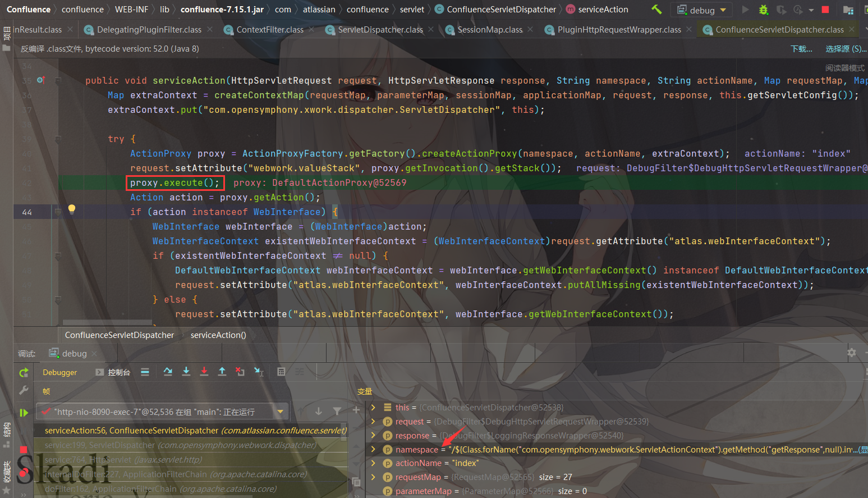Click the Run to Cursor icon
868x498 pixels.
click(259, 372)
